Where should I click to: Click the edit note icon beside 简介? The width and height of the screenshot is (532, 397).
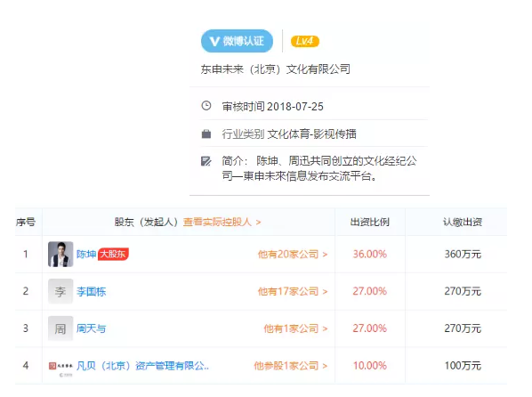pos(206,161)
